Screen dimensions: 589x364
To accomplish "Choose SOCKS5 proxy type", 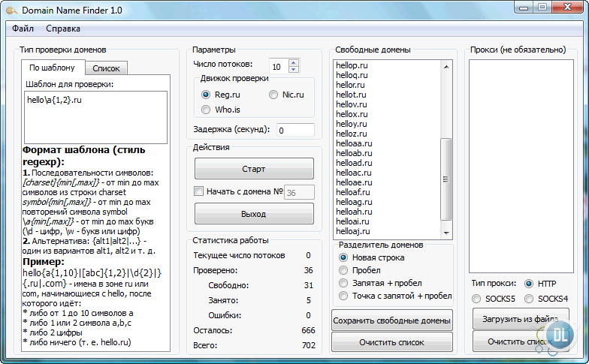I will tap(477, 299).
